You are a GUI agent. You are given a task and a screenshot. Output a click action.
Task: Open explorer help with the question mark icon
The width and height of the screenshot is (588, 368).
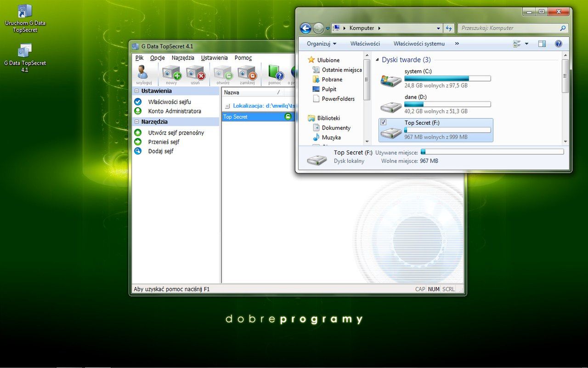559,44
